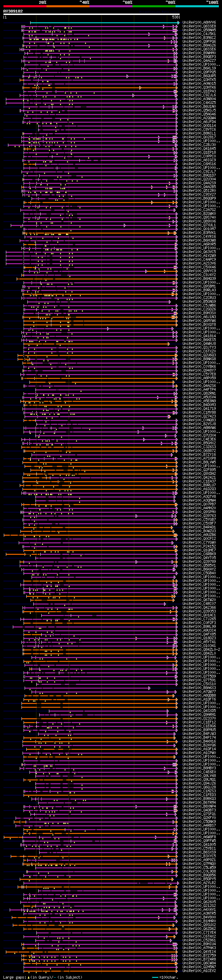Open hit UniRef100_B8AG26
Viewport: 222px width, 980px height.
point(199,45)
